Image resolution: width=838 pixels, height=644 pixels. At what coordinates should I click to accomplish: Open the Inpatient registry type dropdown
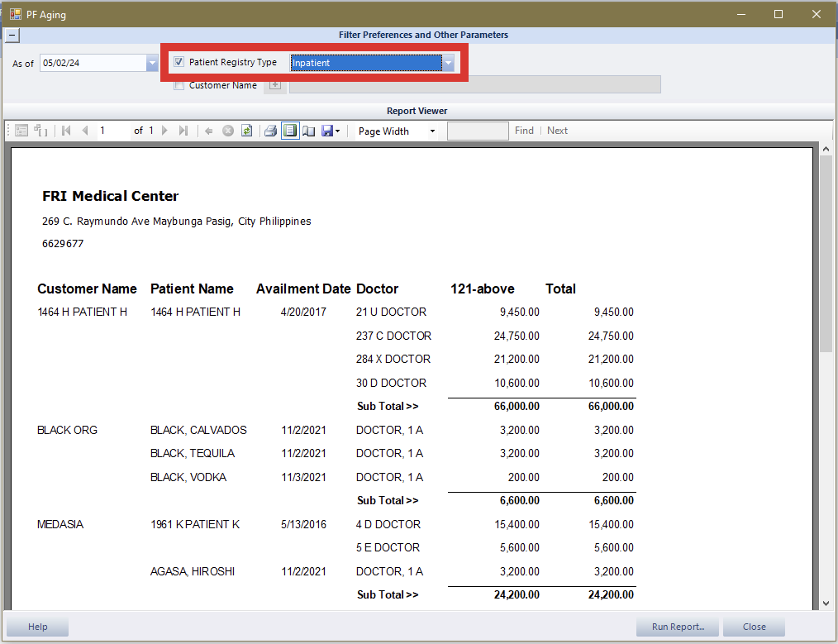[x=448, y=63]
